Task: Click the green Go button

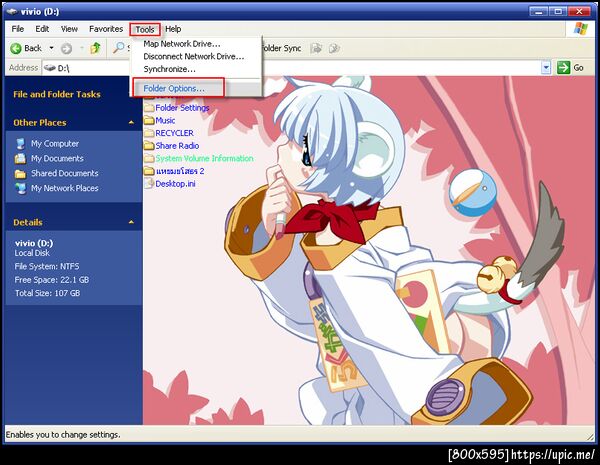Action: tap(570, 68)
